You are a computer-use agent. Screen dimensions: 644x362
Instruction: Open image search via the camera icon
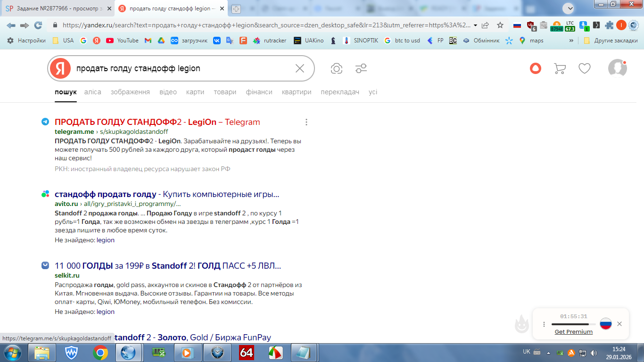click(337, 69)
